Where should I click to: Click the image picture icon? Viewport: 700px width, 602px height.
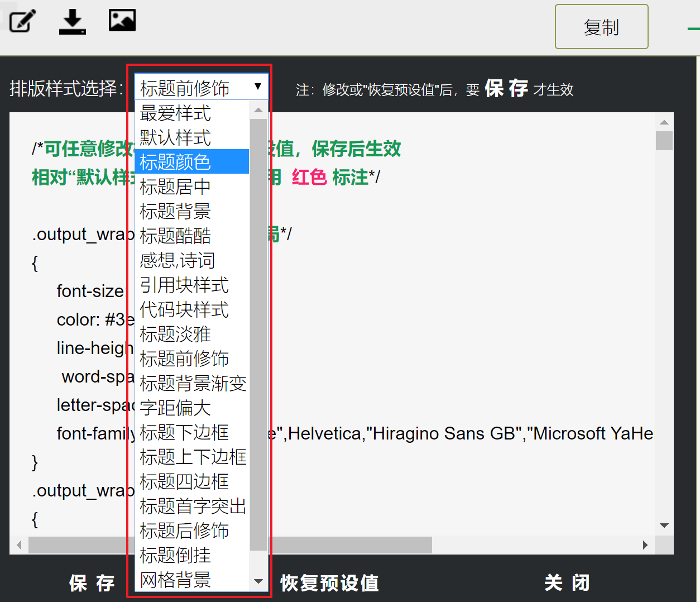[122, 20]
